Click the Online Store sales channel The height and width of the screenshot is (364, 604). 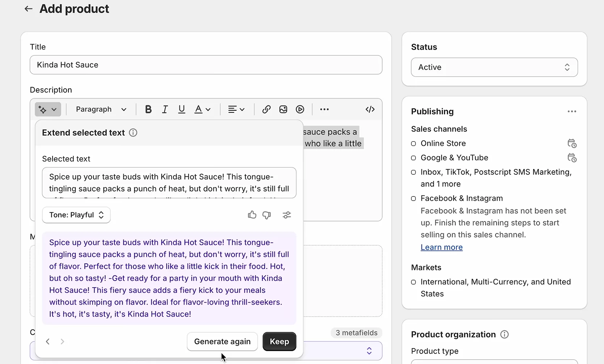click(x=443, y=143)
